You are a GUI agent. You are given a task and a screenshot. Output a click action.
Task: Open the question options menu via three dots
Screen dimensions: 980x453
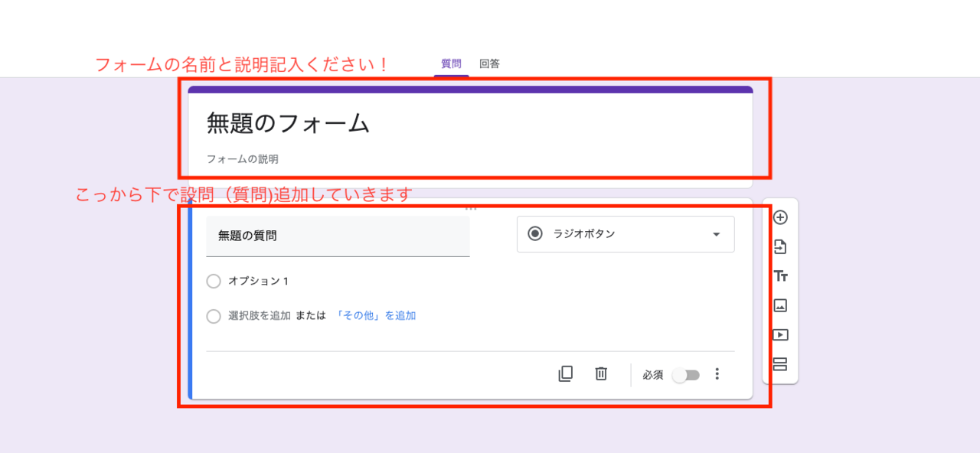click(717, 374)
